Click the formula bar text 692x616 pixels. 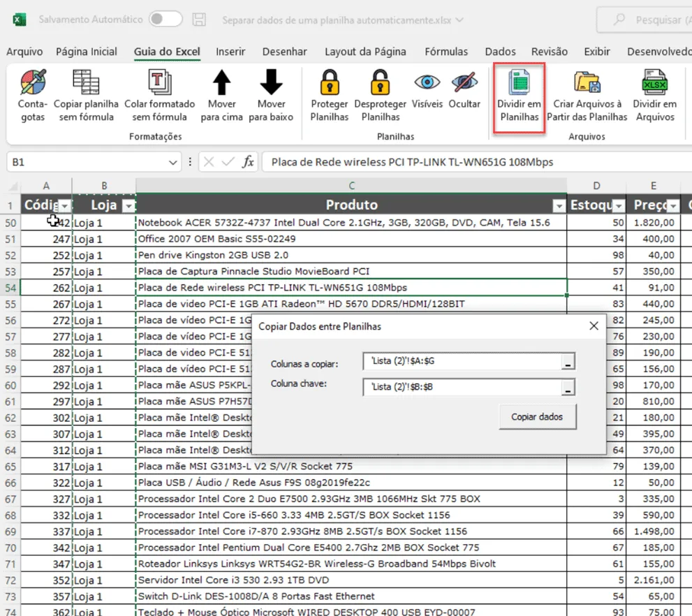[x=412, y=162]
